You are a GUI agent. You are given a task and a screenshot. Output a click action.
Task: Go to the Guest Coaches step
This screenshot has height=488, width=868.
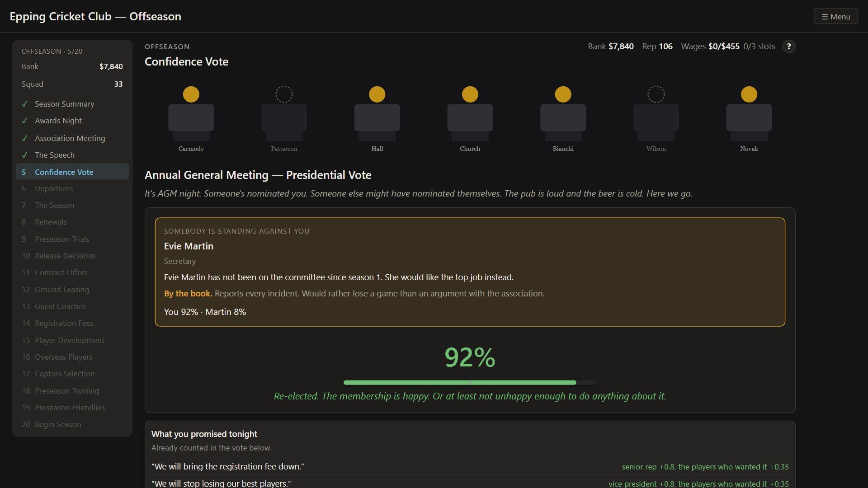[x=72, y=306]
